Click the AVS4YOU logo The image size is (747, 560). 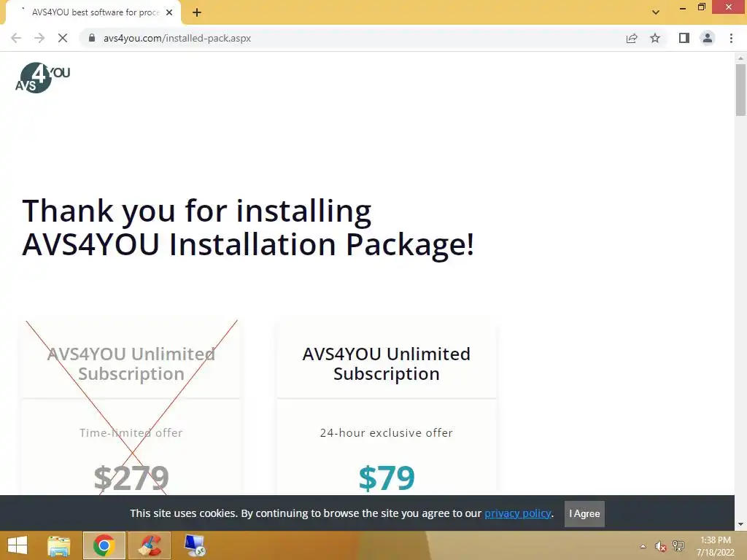(x=42, y=77)
